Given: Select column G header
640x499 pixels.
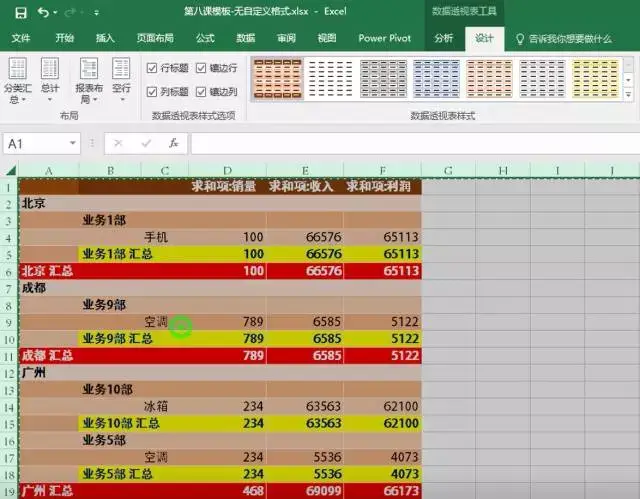Looking at the screenshot, I should pos(448,171).
